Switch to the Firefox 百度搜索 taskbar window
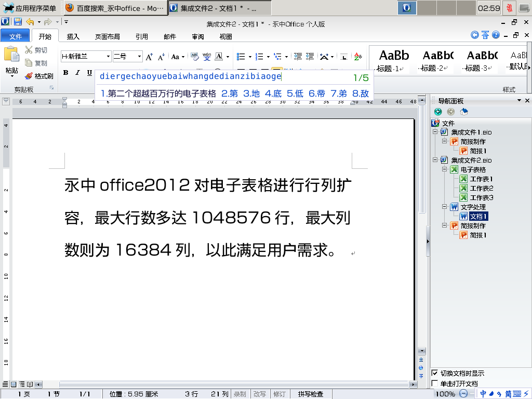The height and width of the screenshot is (399, 532). click(115, 8)
